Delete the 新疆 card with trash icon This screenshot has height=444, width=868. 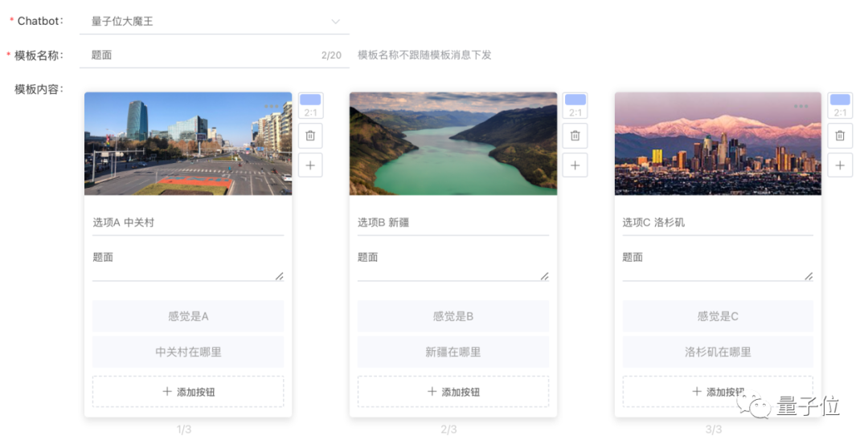pos(575,136)
